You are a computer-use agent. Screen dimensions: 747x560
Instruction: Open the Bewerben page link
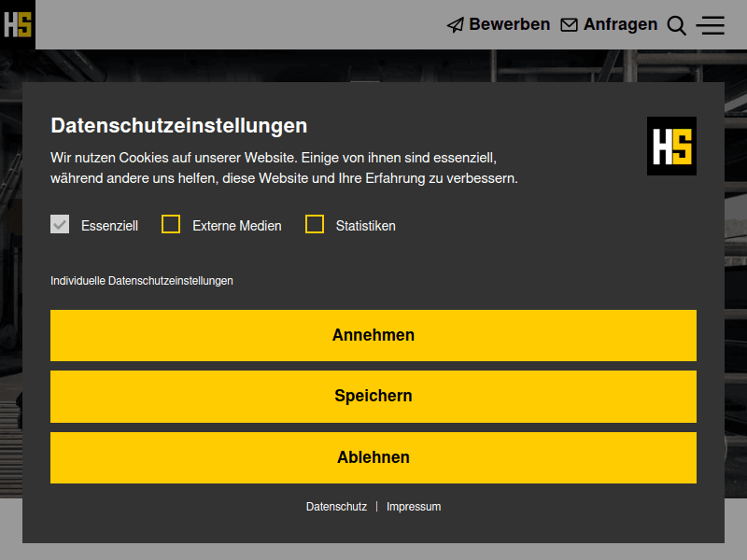509,25
